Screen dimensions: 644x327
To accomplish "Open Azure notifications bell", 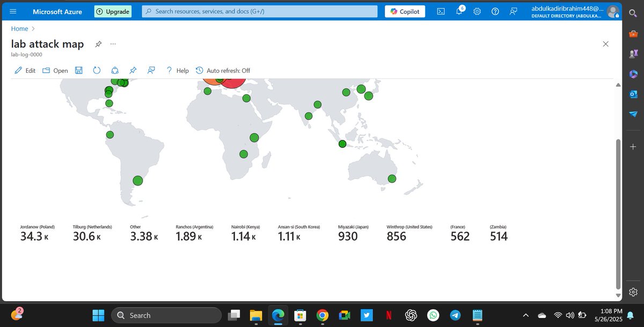I will click(459, 11).
